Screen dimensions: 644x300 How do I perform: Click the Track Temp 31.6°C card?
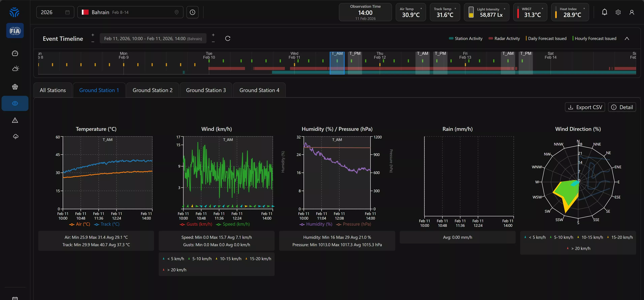pyautogui.click(x=445, y=12)
